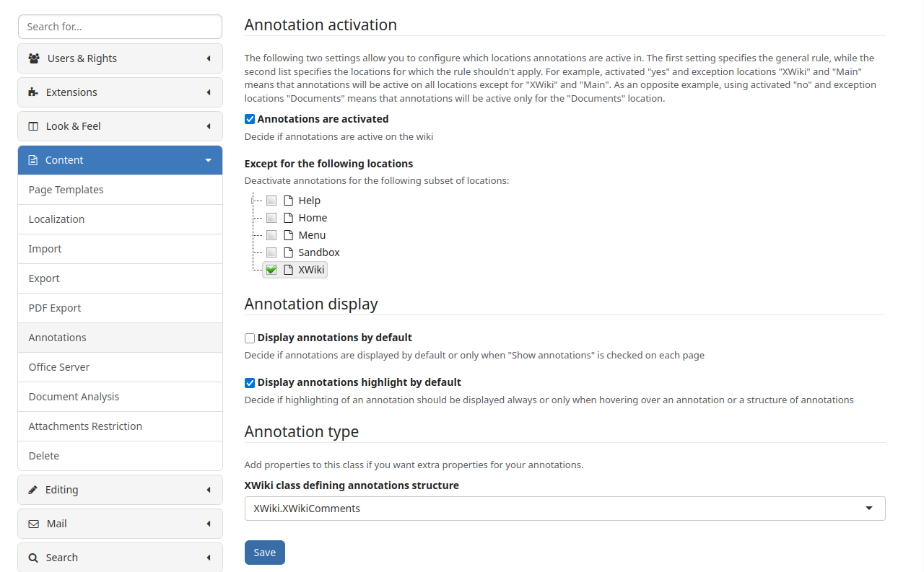Click the Users & Rights people icon

34,58
